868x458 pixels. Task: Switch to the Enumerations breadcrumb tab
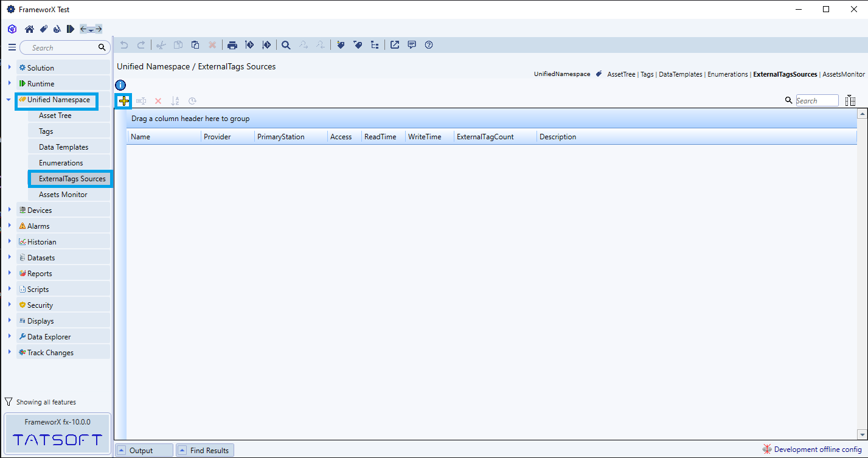point(727,74)
